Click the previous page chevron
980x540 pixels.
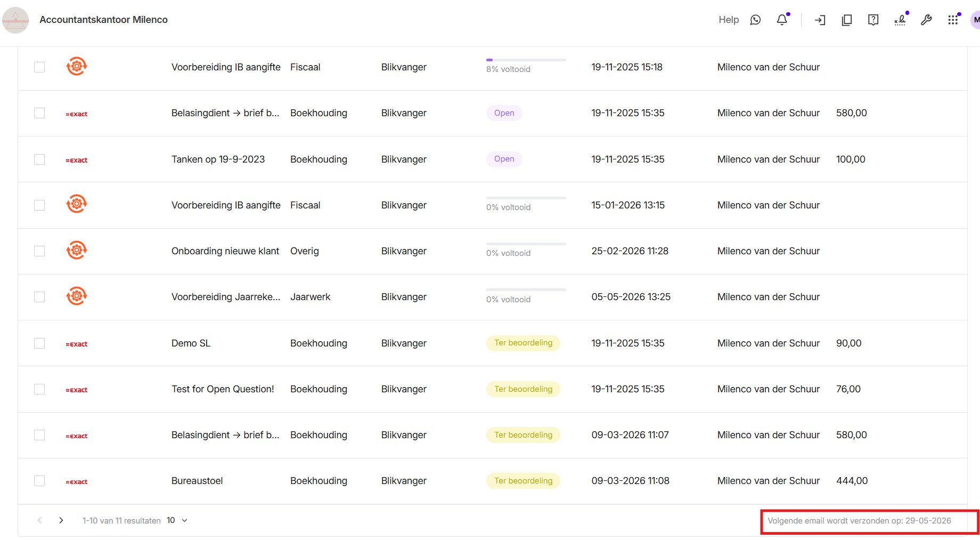39,520
